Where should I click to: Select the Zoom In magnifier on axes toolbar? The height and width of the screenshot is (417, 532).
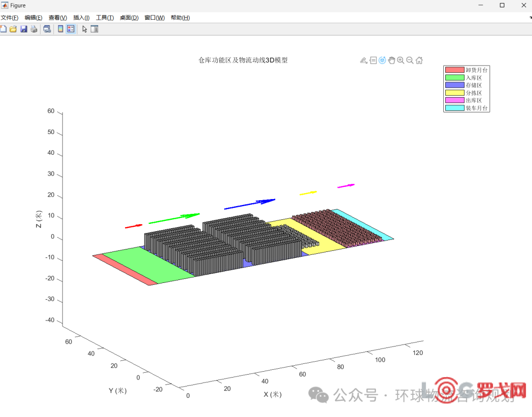tap(400, 60)
